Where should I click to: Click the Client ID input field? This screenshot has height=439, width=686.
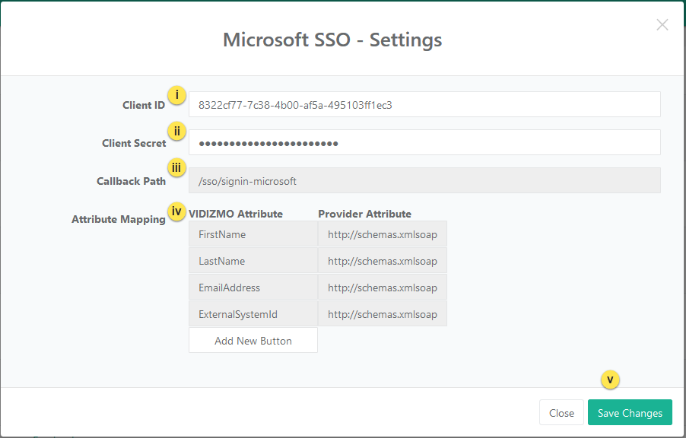(424, 105)
